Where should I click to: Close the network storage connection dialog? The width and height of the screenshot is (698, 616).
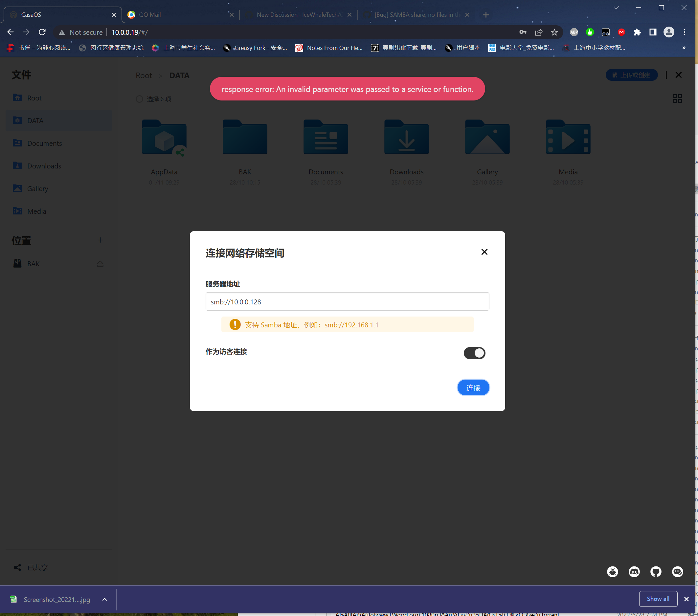[484, 252]
